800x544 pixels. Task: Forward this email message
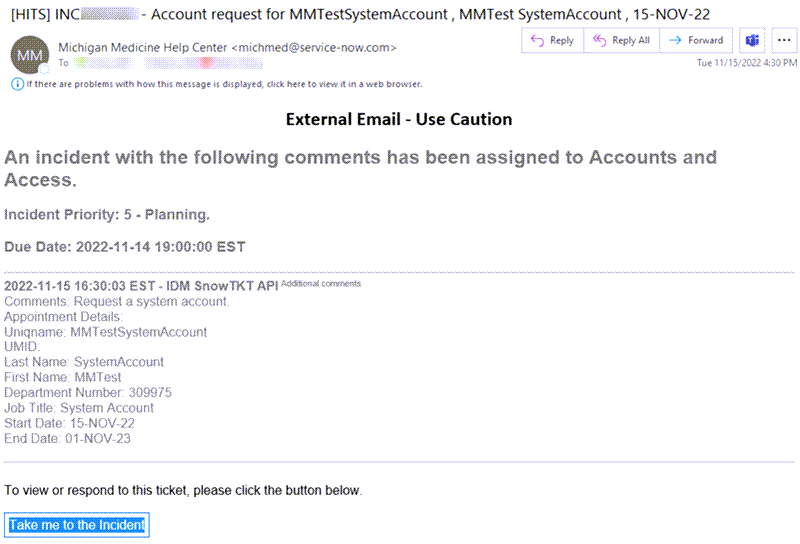(x=696, y=41)
